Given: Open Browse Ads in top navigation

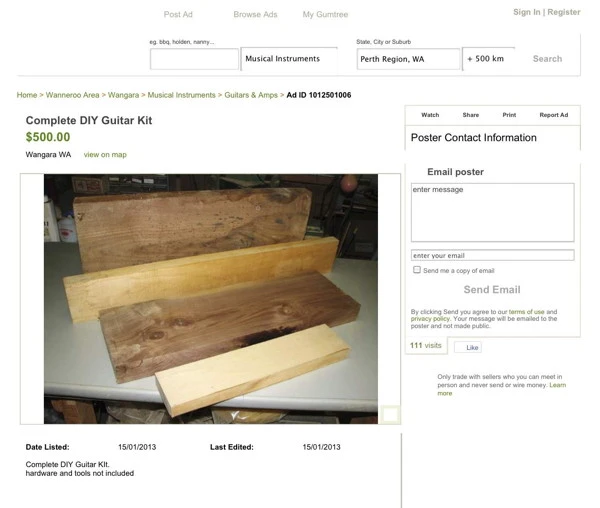Looking at the screenshot, I should (x=255, y=15).
